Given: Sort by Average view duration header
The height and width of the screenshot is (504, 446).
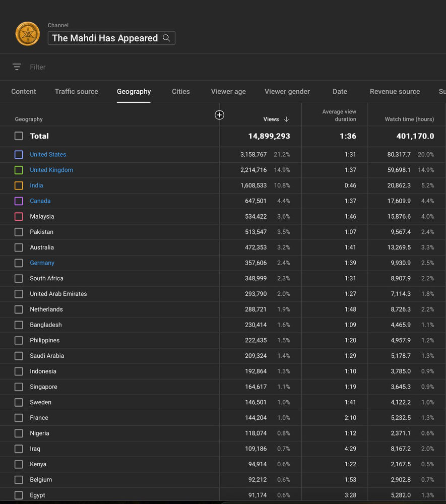Looking at the screenshot, I should (x=339, y=115).
